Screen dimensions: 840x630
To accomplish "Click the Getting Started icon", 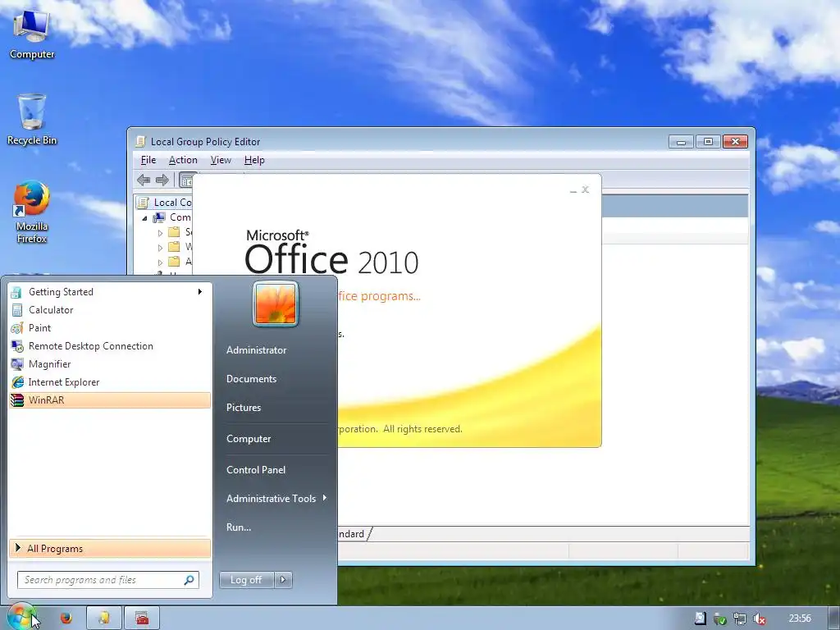I will (x=17, y=292).
